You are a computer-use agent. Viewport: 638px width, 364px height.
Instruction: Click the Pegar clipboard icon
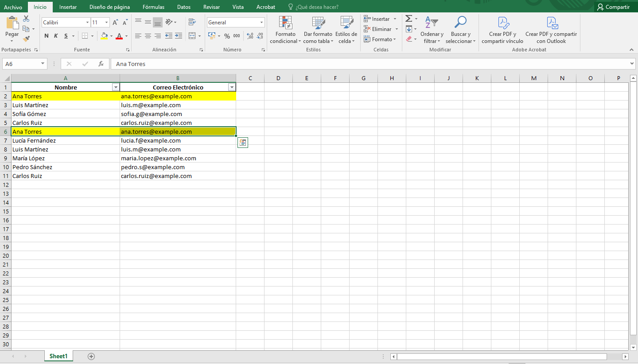point(12,23)
